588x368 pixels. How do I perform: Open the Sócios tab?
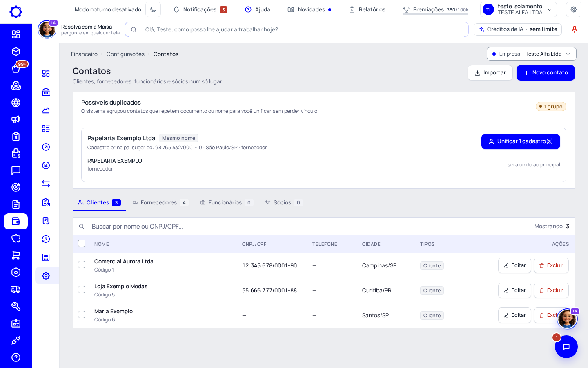pos(283,203)
